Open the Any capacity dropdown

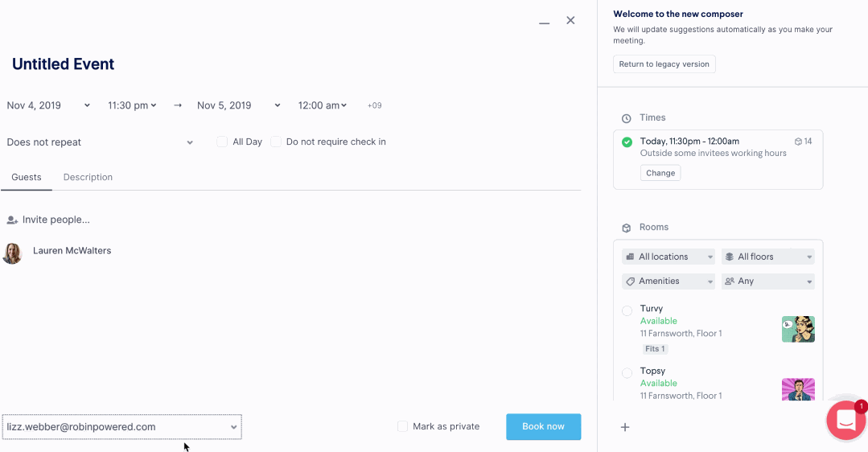[x=767, y=281]
